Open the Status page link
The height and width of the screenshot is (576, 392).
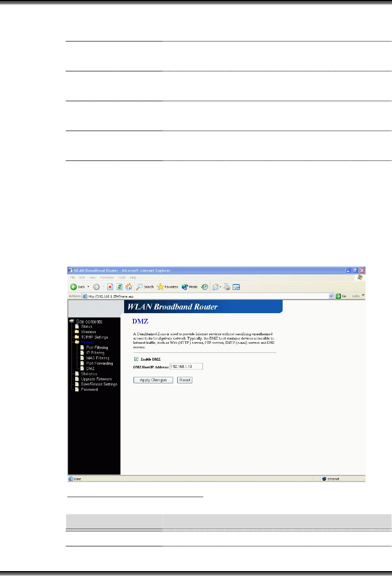tap(87, 327)
